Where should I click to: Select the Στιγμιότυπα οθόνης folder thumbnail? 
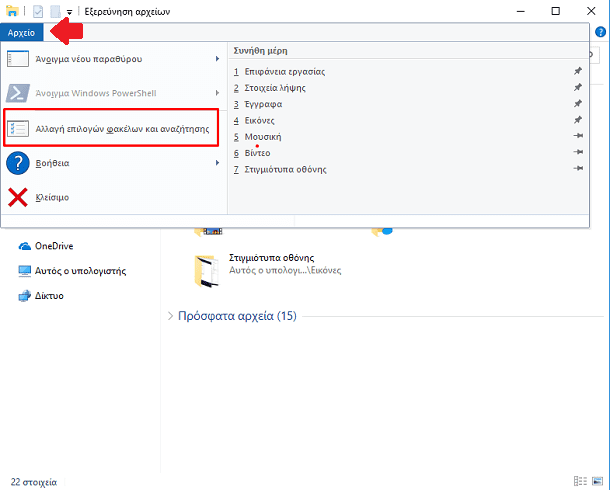coord(205,271)
